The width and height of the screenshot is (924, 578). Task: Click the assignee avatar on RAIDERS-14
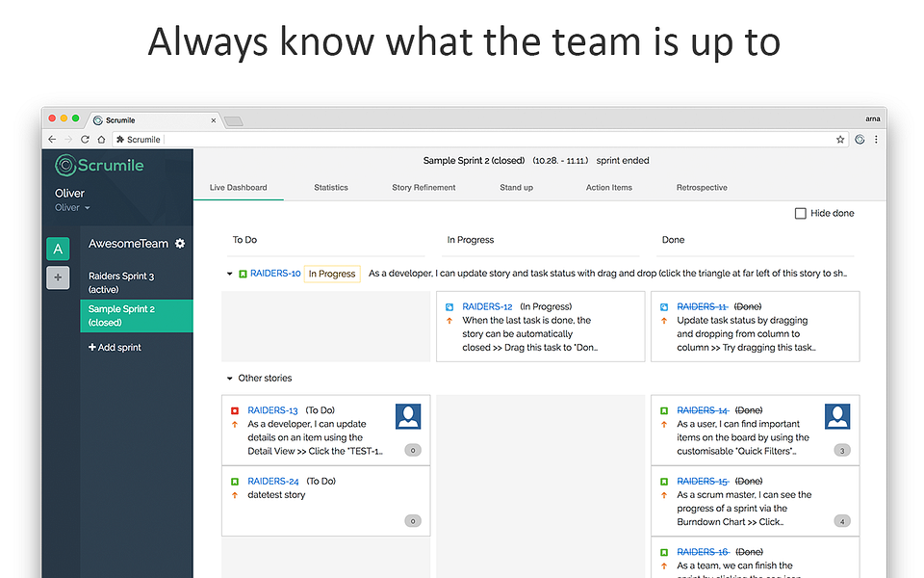pyautogui.click(x=837, y=416)
